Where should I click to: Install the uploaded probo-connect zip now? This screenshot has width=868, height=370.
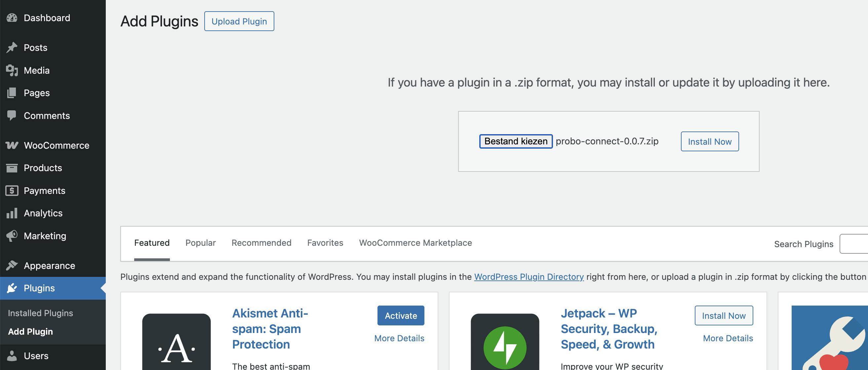coord(709,141)
